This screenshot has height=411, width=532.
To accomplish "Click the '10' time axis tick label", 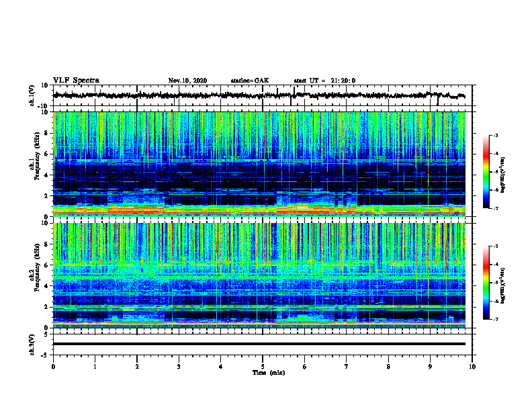I will pos(472,367).
